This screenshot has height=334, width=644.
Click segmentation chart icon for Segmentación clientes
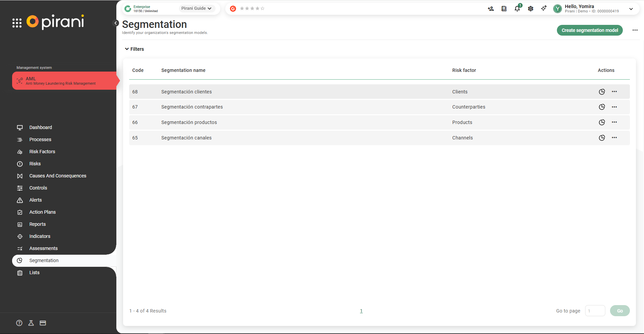click(x=602, y=92)
